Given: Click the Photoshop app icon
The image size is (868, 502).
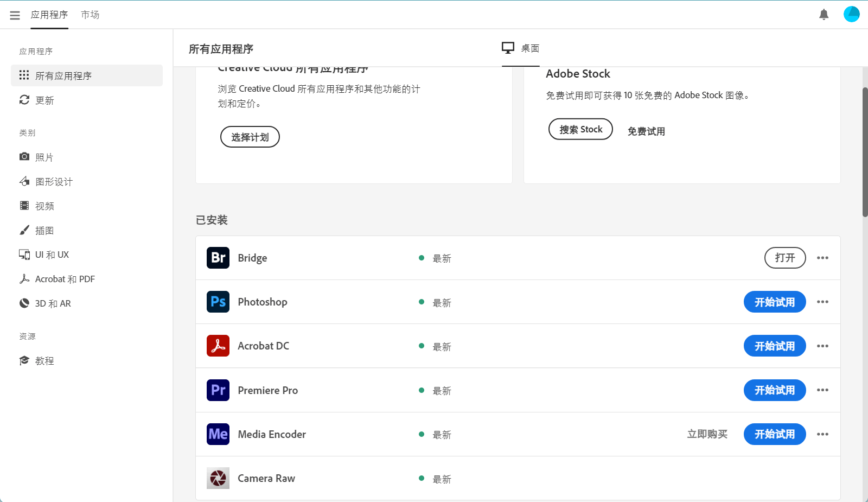Looking at the screenshot, I should (x=218, y=302).
